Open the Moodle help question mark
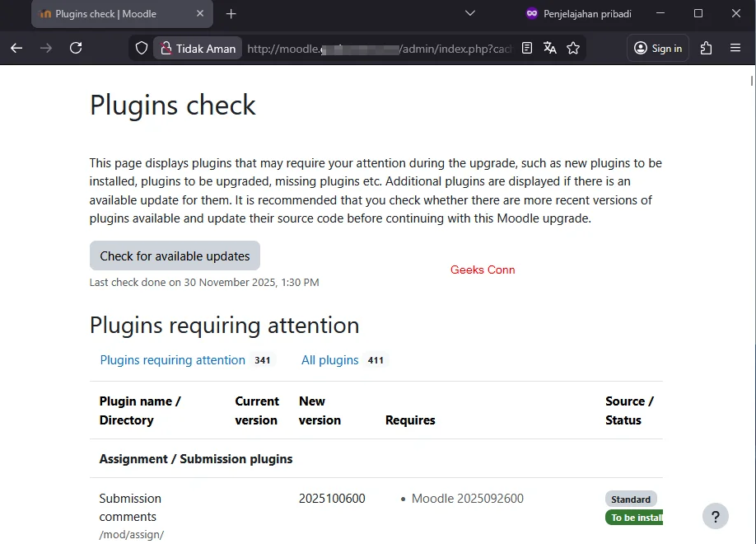 (715, 516)
